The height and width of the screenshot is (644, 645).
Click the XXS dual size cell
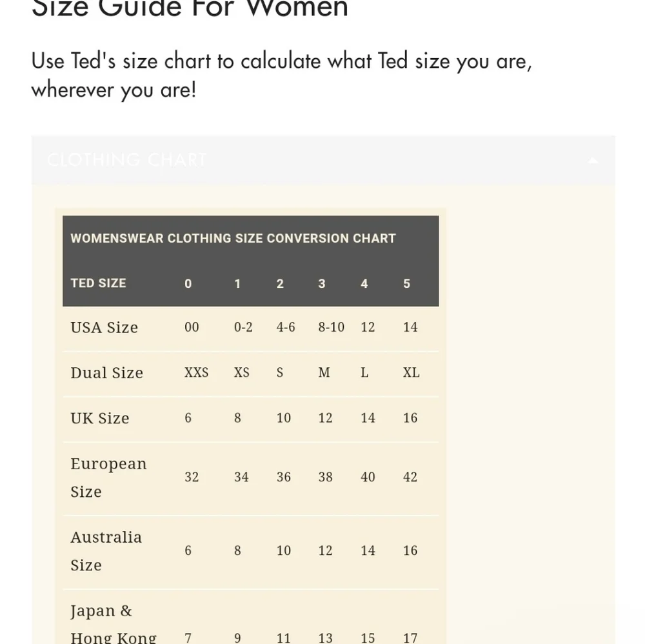point(196,372)
